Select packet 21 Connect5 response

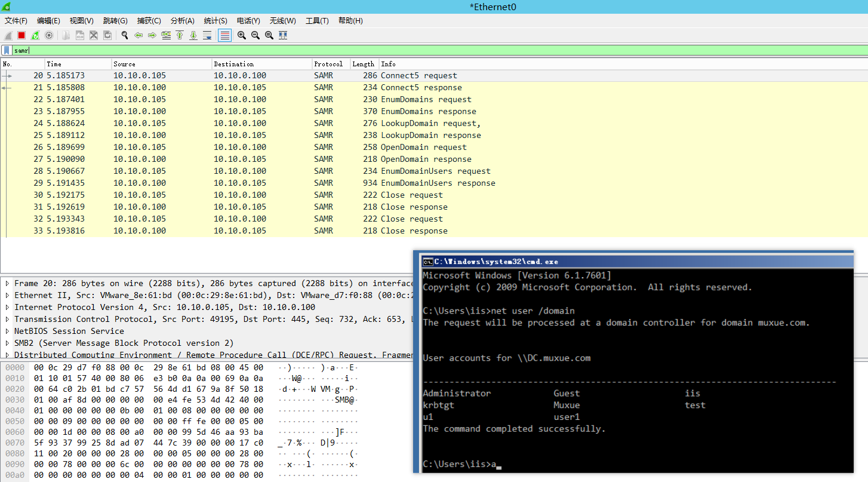tap(434, 87)
